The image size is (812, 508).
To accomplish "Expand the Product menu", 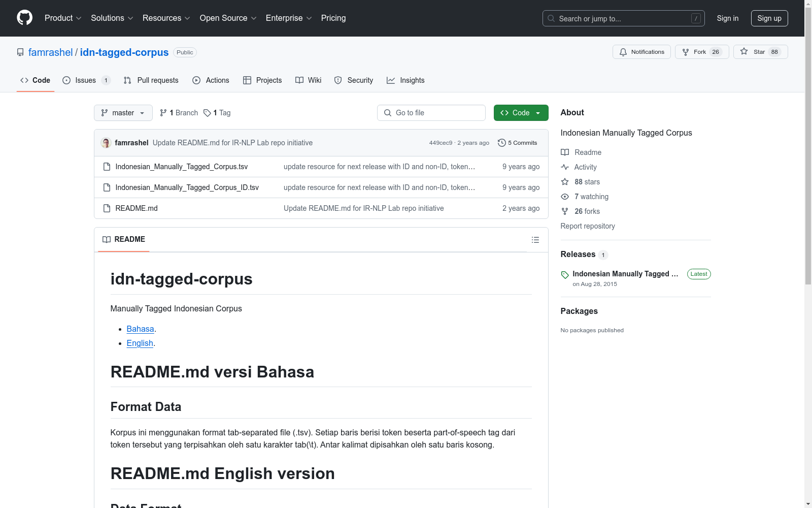I will tap(63, 18).
